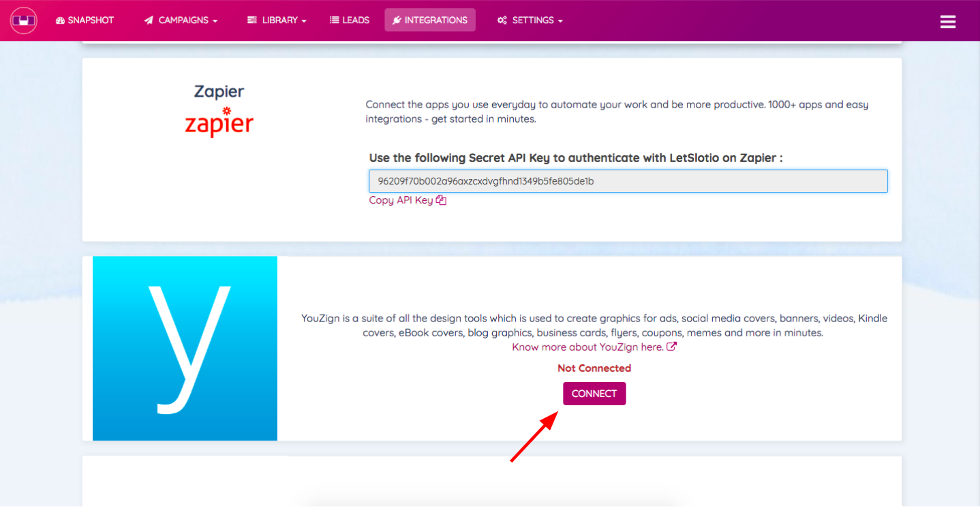Click the LetSlotio logo icon
The width and height of the screenshot is (980, 510).
[x=23, y=20]
